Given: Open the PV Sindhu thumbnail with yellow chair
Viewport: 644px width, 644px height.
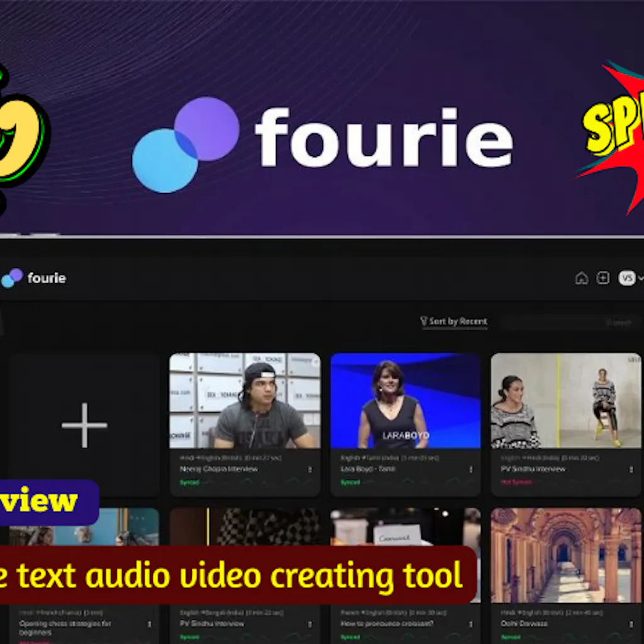Looking at the screenshot, I should click(x=565, y=401).
